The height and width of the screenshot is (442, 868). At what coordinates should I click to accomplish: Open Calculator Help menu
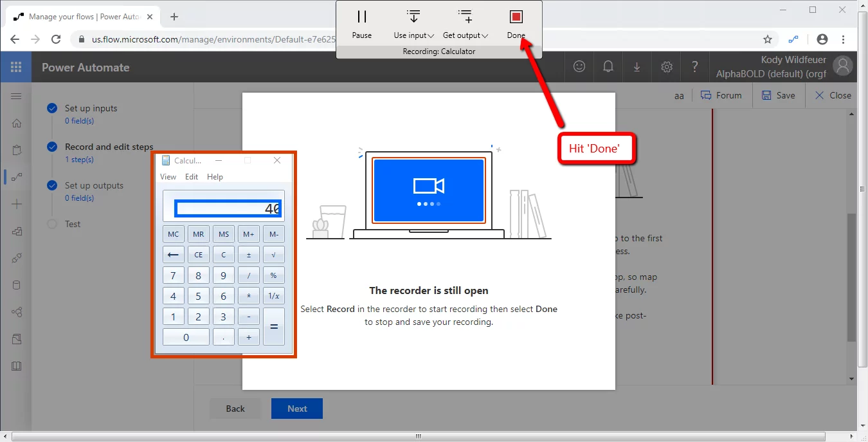point(215,177)
